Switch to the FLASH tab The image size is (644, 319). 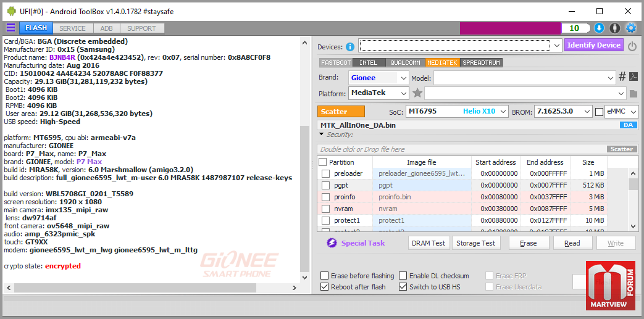click(36, 28)
